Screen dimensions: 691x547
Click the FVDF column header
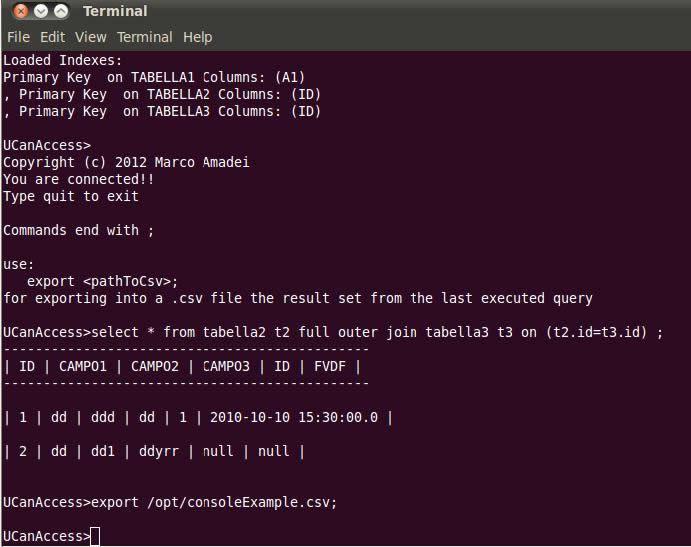pos(330,366)
